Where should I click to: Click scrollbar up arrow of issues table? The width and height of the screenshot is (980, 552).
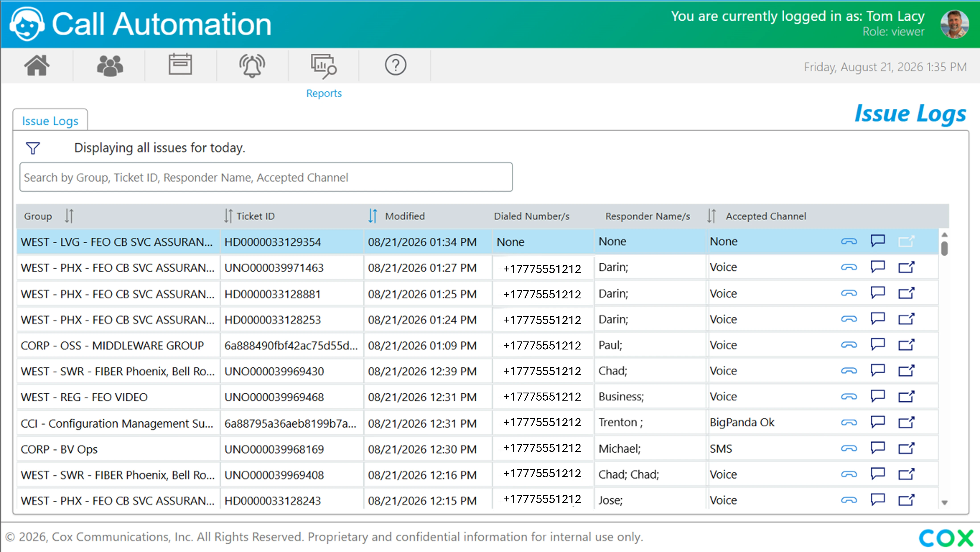point(945,234)
